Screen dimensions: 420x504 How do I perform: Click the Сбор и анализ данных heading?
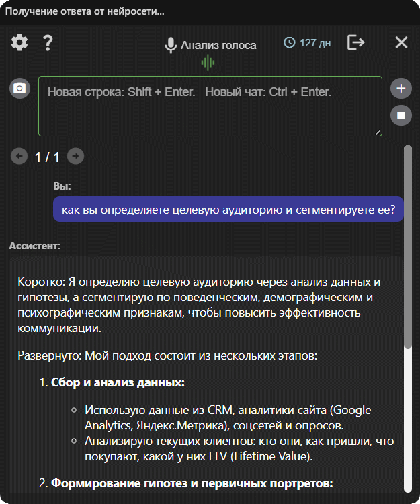118,382
